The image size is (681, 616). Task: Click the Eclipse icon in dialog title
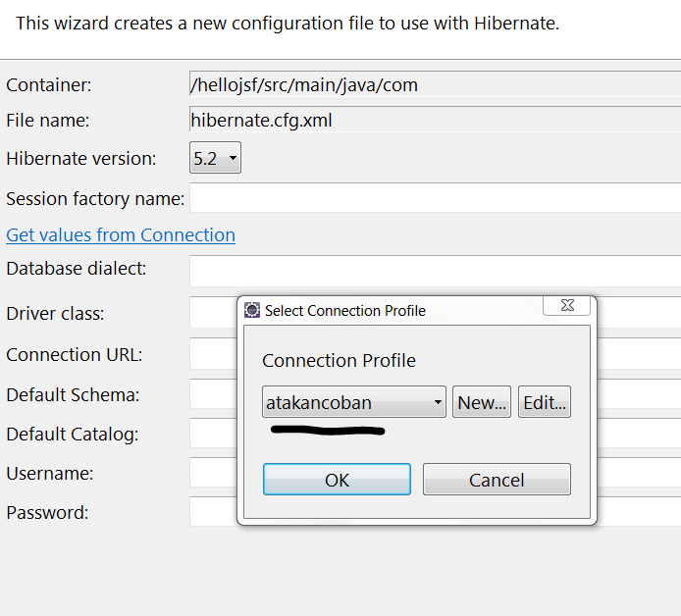click(252, 310)
